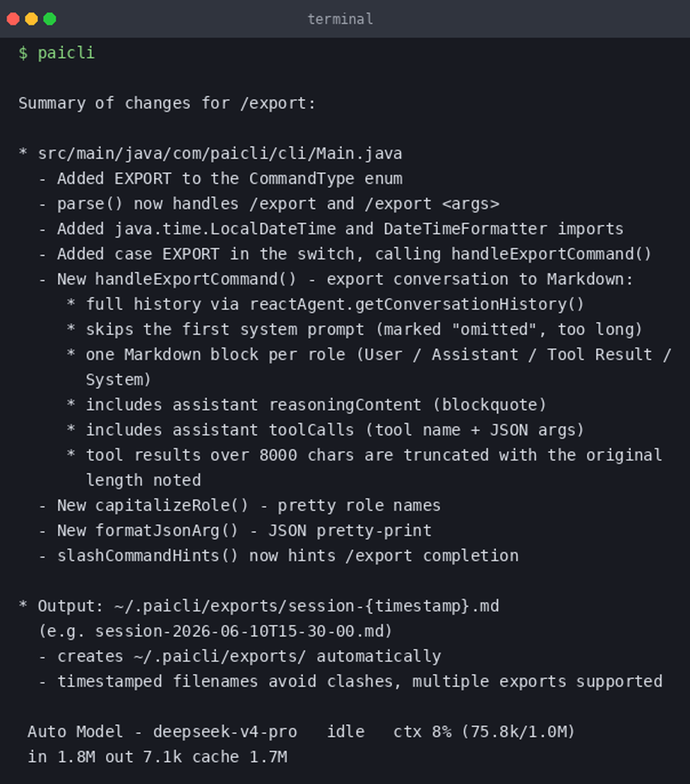Click the idle status indicator
This screenshot has height=784, width=690.
tap(346, 731)
